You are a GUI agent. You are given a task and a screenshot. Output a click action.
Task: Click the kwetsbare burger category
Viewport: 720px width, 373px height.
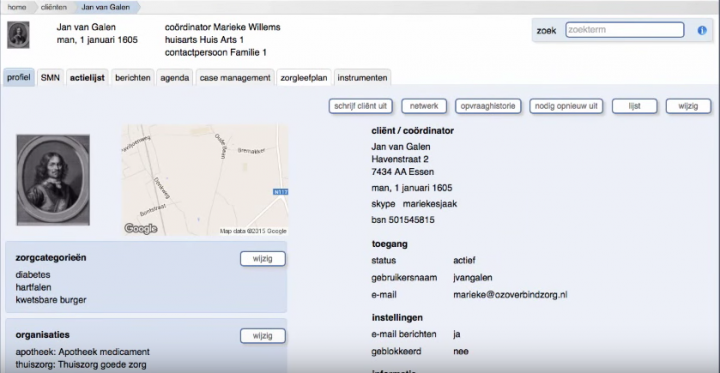51,300
